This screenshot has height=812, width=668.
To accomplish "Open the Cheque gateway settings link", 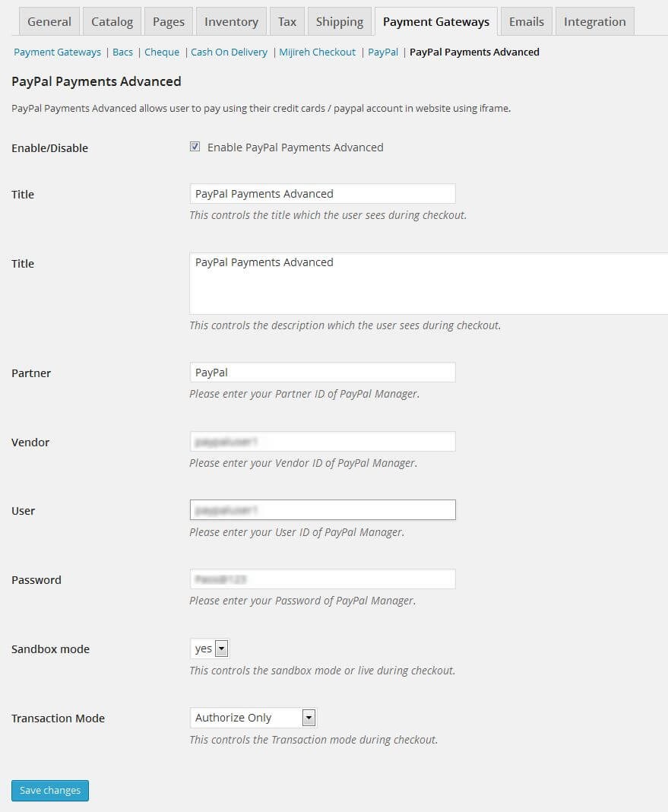I will coord(162,52).
